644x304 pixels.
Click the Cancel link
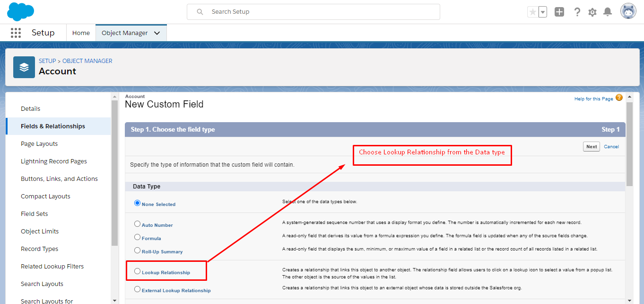611,147
